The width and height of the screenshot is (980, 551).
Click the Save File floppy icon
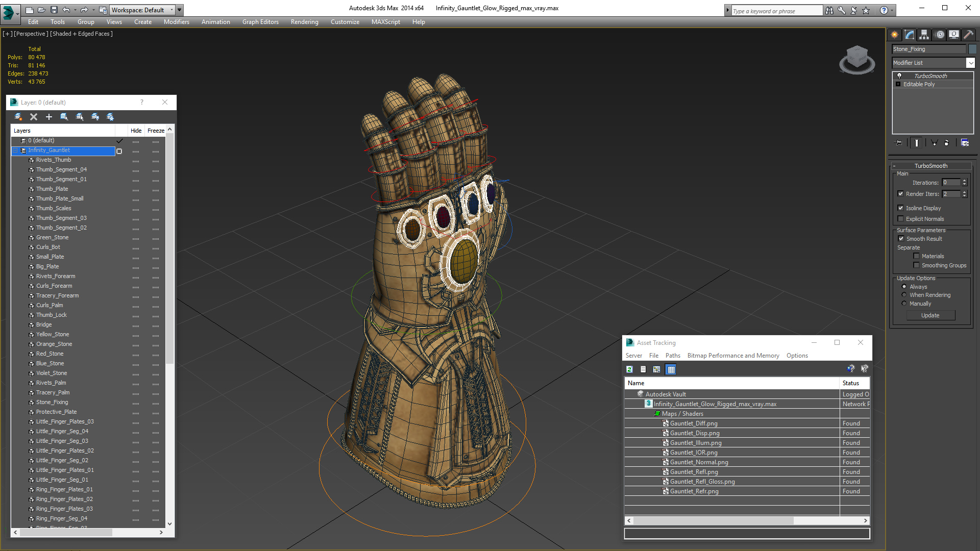(54, 10)
